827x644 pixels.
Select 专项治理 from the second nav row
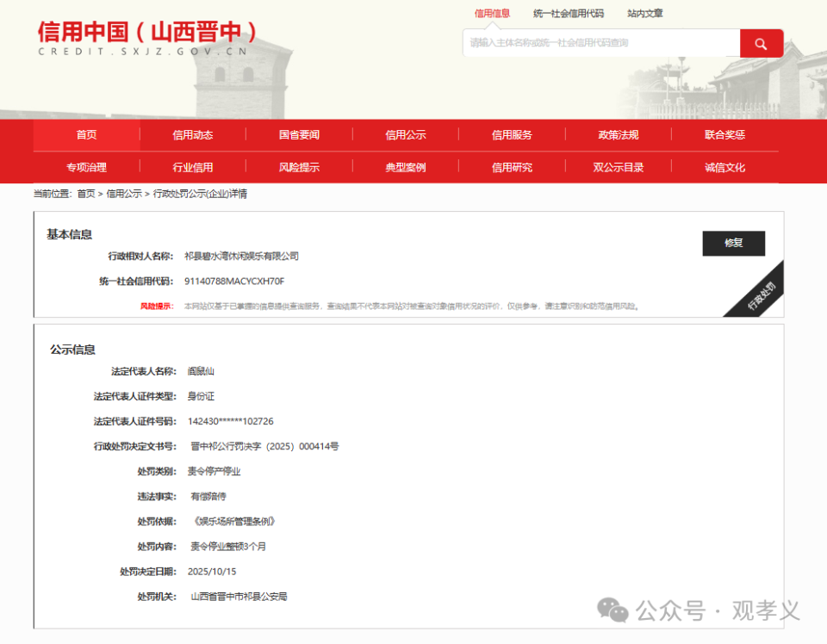[84, 166]
